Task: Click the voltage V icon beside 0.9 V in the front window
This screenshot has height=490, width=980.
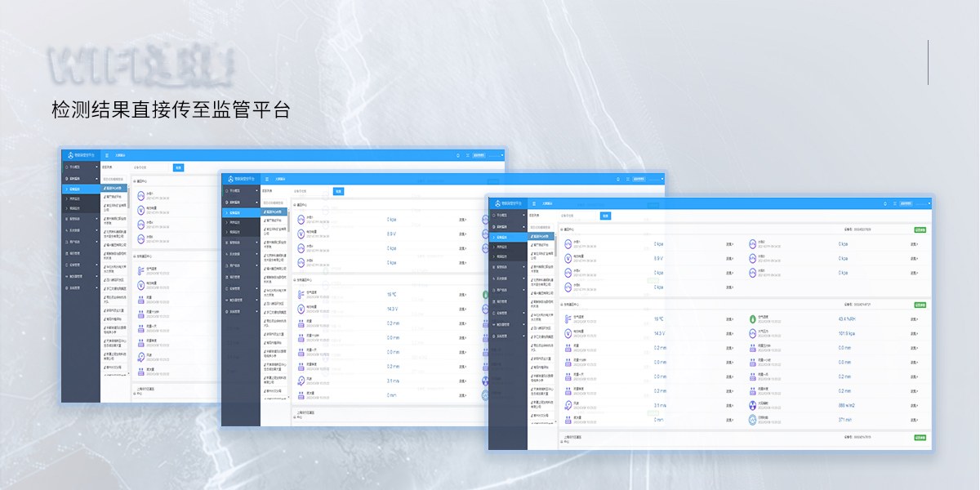Action: [x=568, y=258]
